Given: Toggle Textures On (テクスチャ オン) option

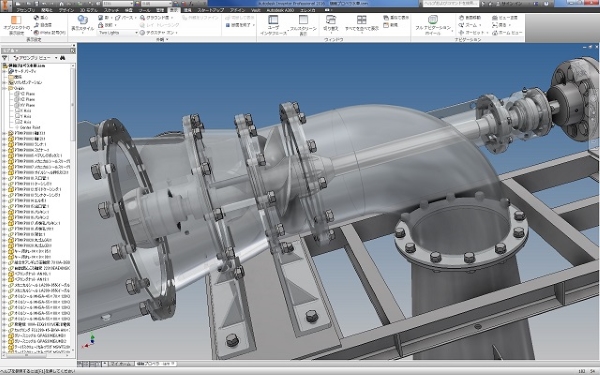Looking at the screenshot, I should [x=157, y=33].
